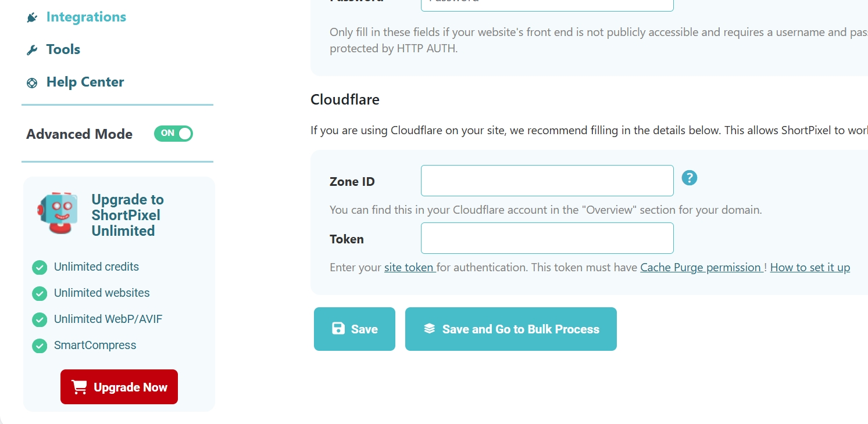The width and height of the screenshot is (868, 424).
Task: Click the floppy disk icon on the Save button
Action: click(x=338, y=328)
